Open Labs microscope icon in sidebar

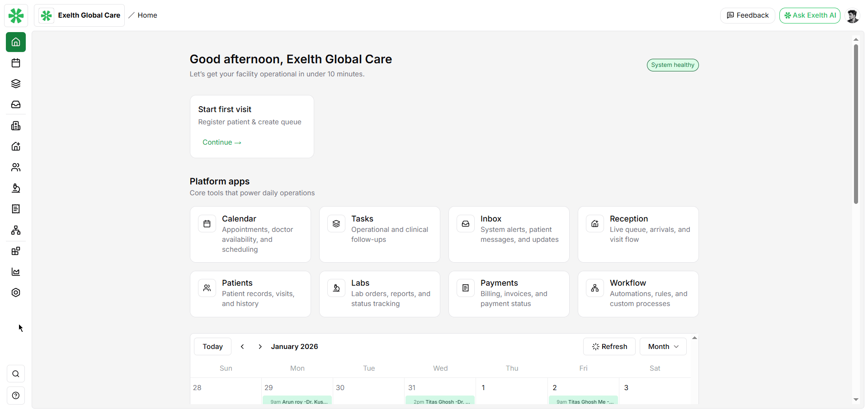coord(16,188)
